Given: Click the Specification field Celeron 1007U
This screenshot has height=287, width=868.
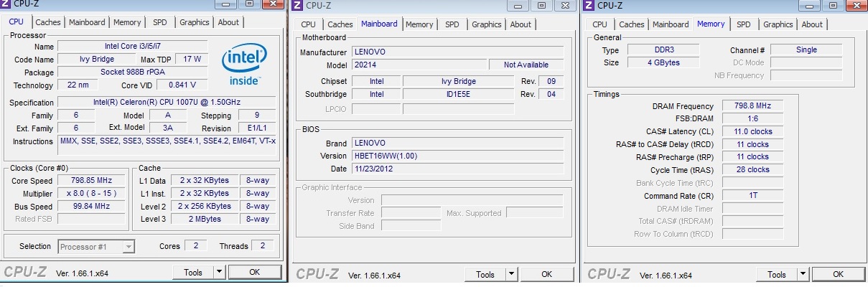Looking at the screenshot, I should tap(167, 103).
